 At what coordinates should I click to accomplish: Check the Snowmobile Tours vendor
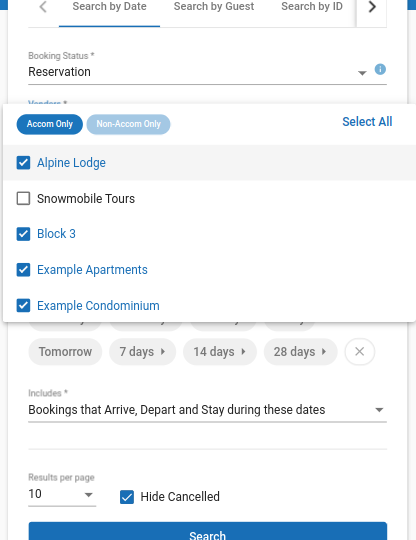click(23, 198)
